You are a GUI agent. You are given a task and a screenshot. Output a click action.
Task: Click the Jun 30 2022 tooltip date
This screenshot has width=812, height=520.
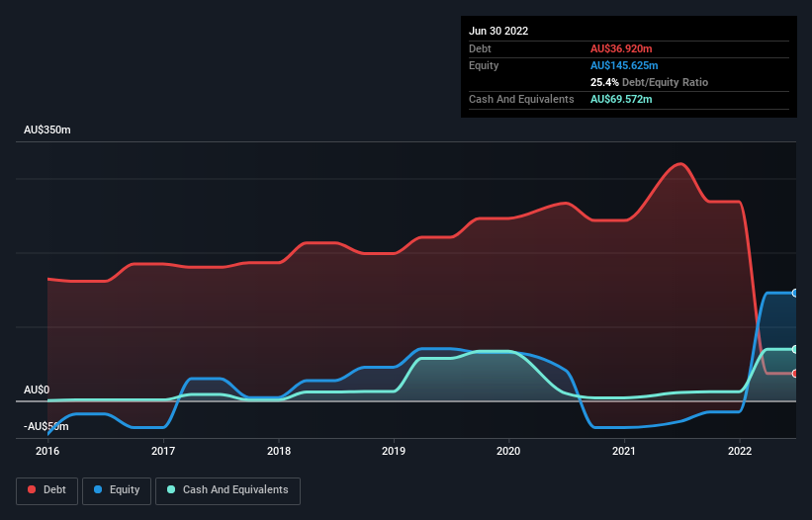pyautogui.click(x=498, y=31)
